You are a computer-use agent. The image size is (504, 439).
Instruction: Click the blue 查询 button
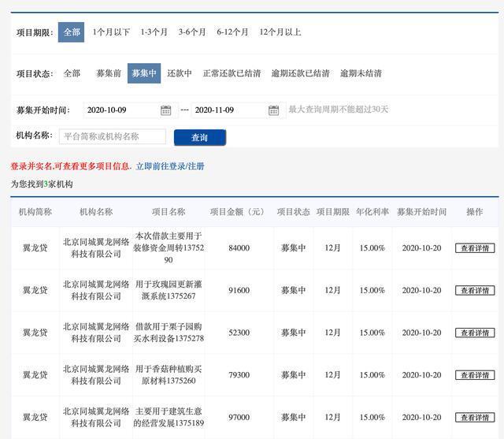200,138
